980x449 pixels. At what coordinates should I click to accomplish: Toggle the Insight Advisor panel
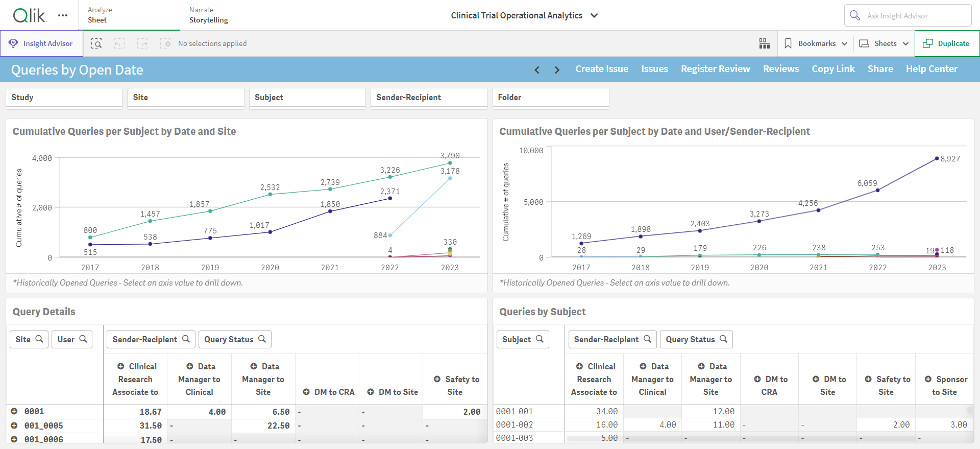42,43
